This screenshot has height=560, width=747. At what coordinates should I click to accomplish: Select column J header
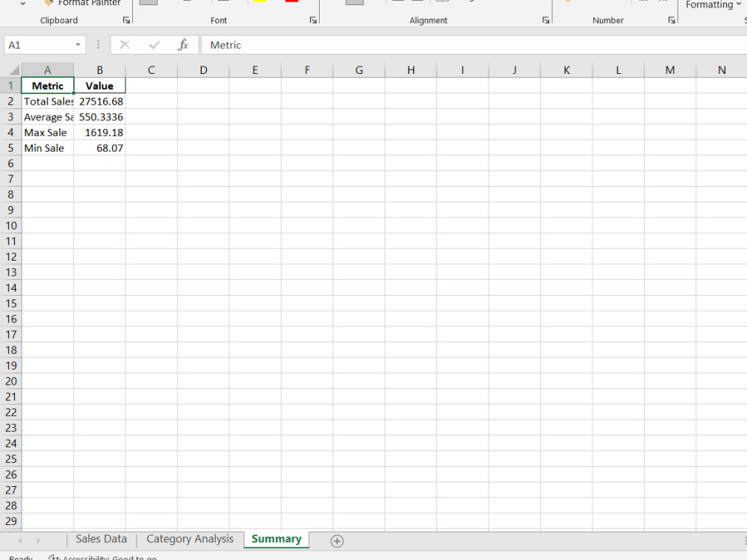click(x=515, y=70)
